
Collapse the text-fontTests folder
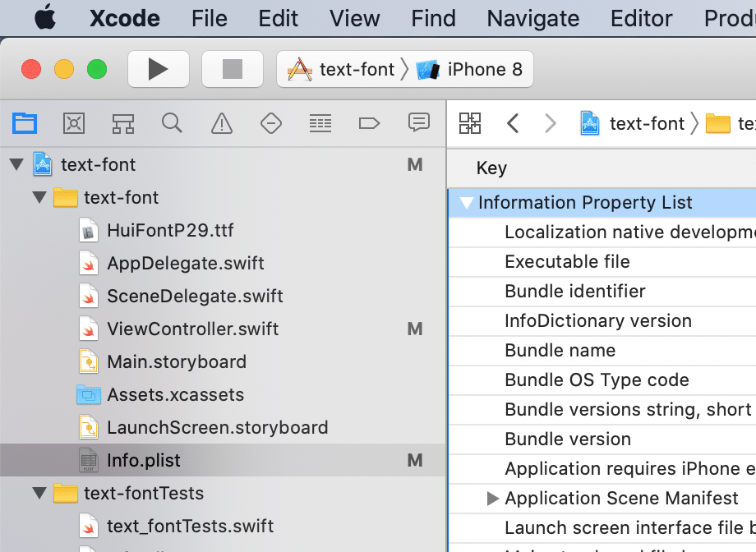tap(39, 494)
